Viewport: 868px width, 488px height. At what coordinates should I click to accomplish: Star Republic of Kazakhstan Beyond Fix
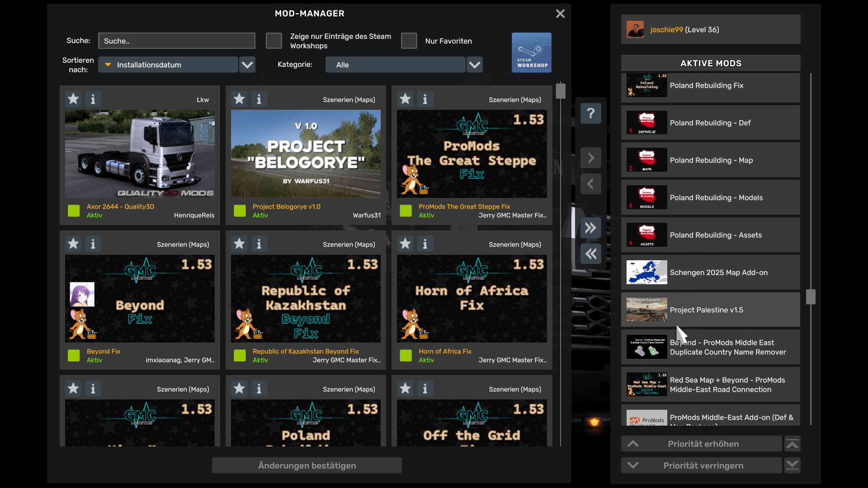[x=239, y=244]
